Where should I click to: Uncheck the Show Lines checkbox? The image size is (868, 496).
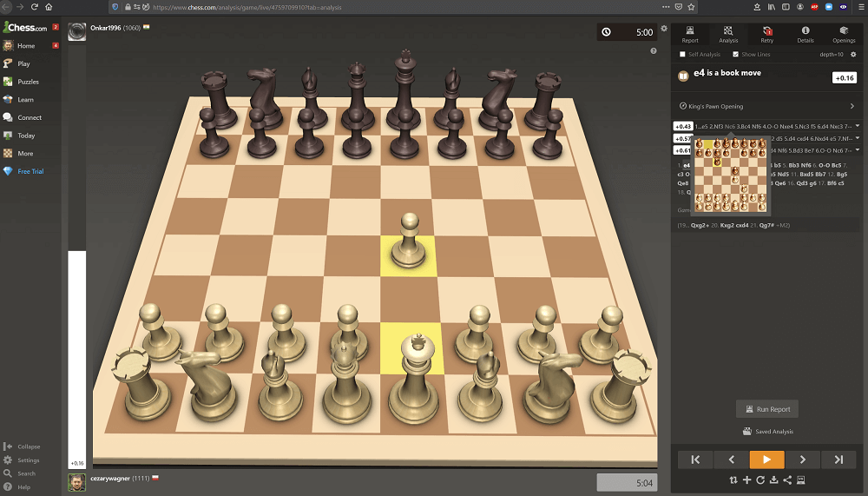tap(736, 54)
